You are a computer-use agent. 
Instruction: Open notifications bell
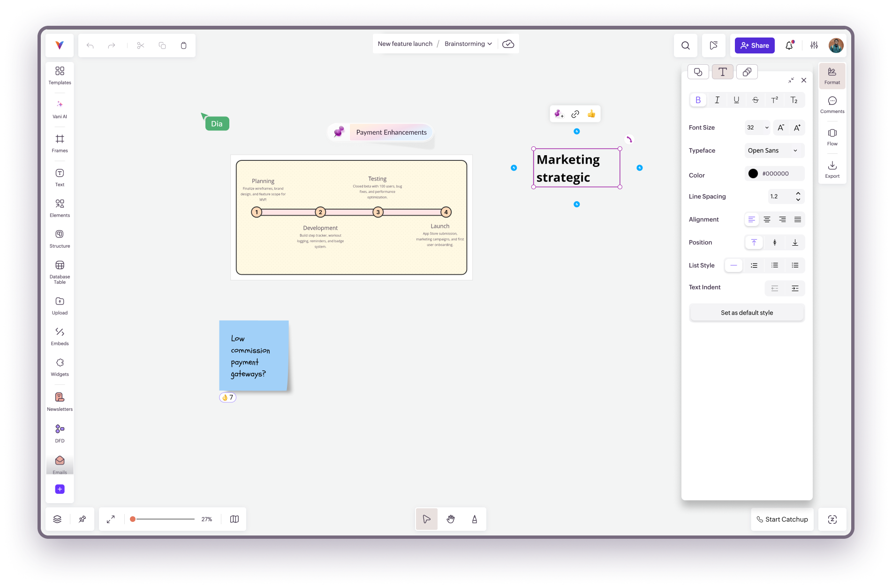click(789, 45)
